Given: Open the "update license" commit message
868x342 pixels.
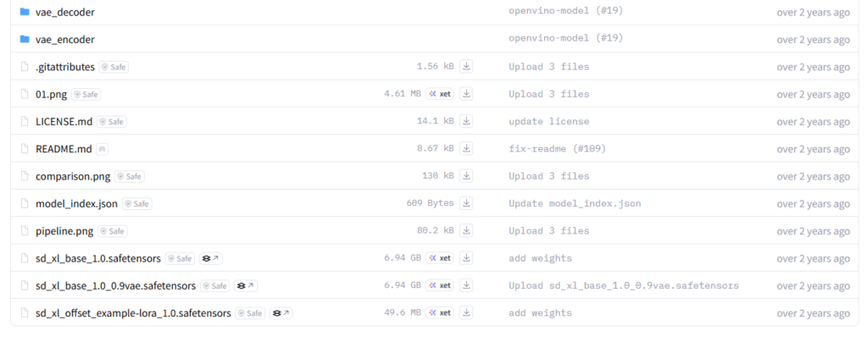Looking at the screenshot, I should pos(548,122).
